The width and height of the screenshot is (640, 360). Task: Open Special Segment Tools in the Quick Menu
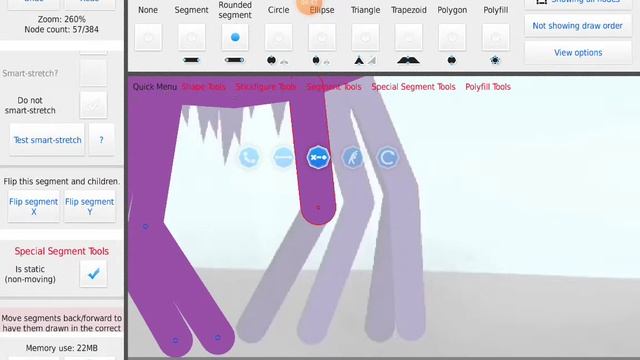(413, 87)
